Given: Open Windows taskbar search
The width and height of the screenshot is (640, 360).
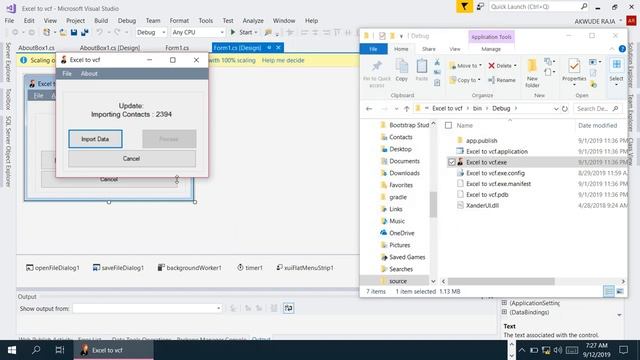Looking at the screenshot, I should tap(36, 350).
